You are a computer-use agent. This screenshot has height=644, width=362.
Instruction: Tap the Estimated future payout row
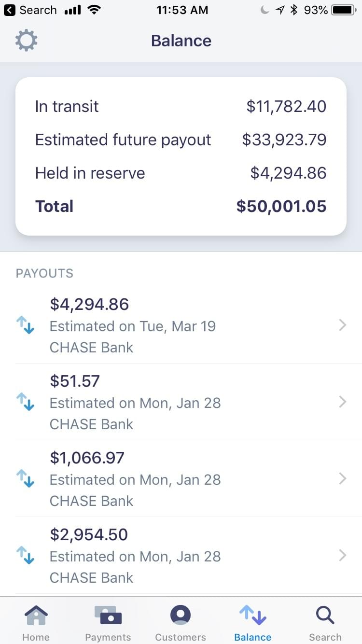(x=181, y=140)
